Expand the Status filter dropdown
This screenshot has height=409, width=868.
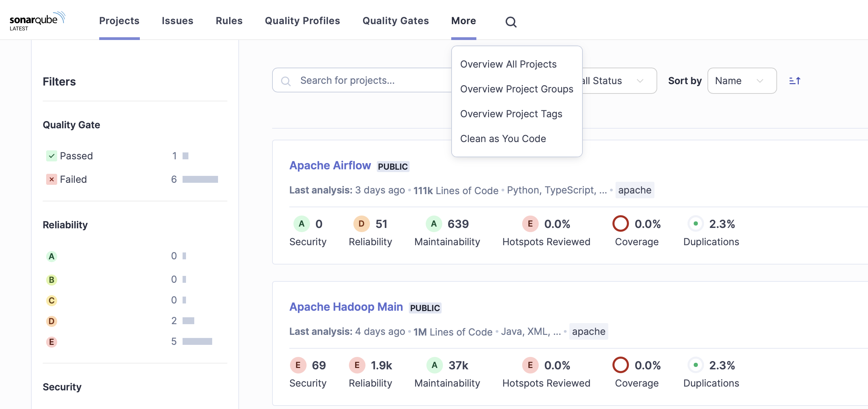point(619,81)
